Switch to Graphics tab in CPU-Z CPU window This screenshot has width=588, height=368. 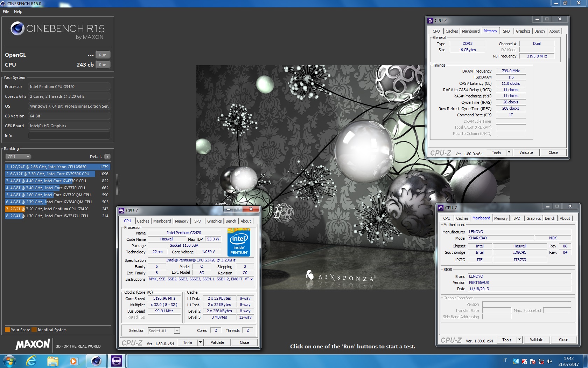[x=215, y=221]
